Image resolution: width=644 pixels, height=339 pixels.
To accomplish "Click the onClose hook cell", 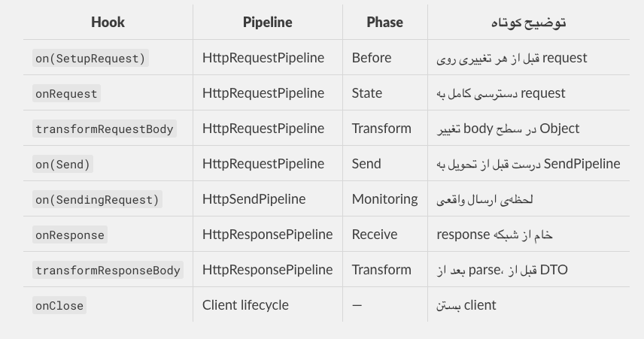I will (59, 305).
